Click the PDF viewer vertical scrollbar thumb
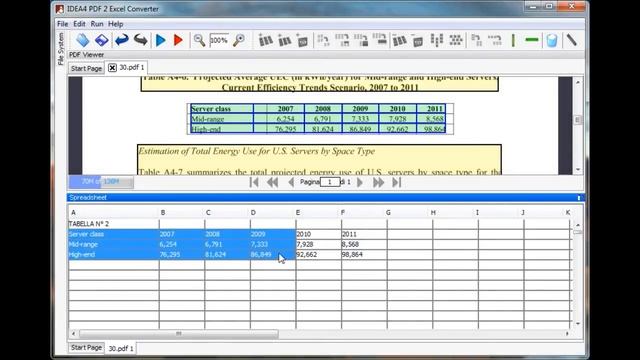This screenshot has height=360, width=640. 578,120
